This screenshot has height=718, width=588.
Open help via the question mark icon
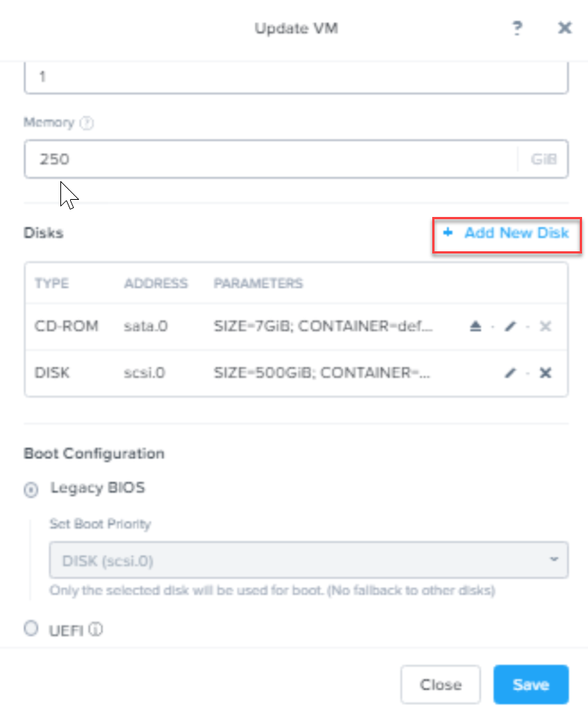point(516,28)
